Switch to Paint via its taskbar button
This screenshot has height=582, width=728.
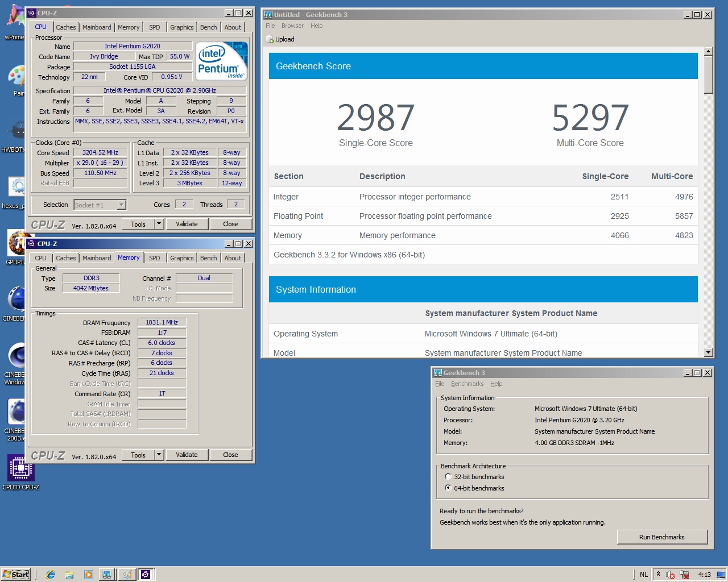coord(127,575)
